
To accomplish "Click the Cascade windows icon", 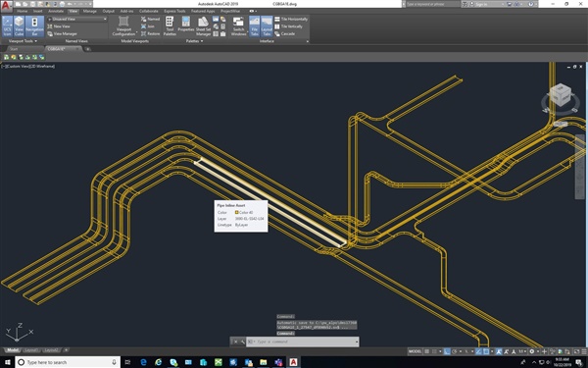I will (x=277, y=33).
